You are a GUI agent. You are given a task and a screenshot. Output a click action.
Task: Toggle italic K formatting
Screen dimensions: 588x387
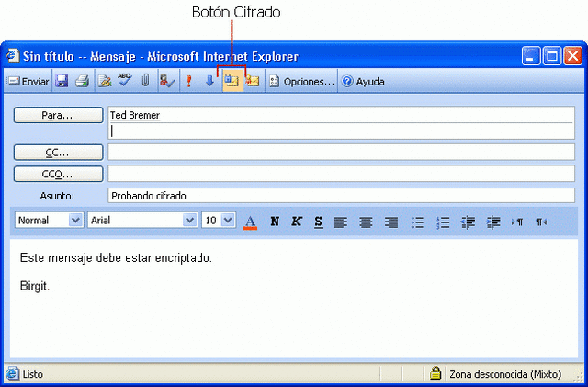(296, 222)
